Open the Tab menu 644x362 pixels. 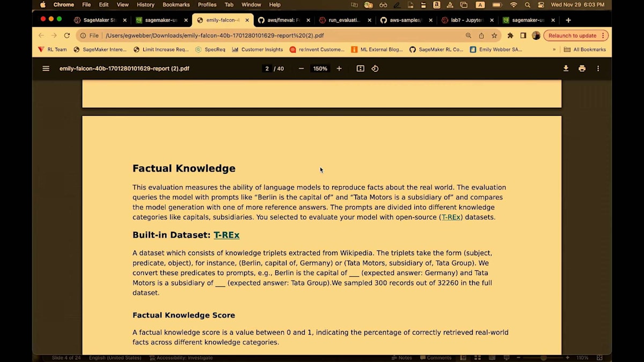click(229, 5)
